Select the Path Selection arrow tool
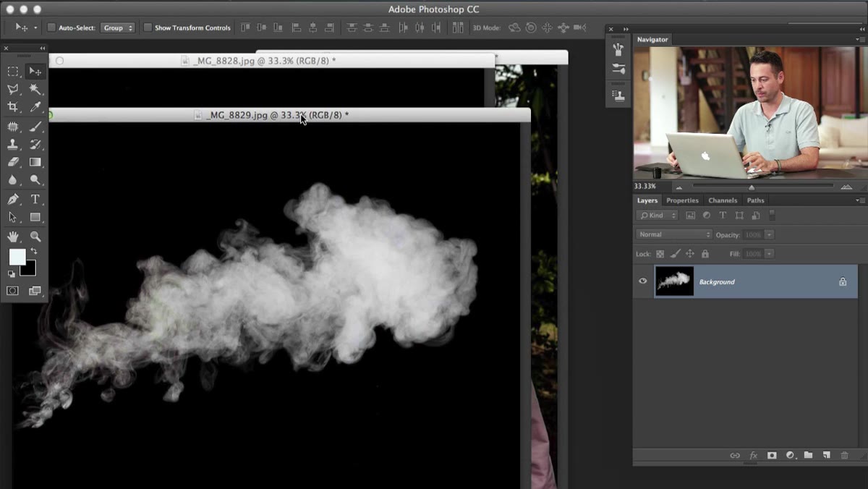This screenshot has width=868, height=489. 13,217
